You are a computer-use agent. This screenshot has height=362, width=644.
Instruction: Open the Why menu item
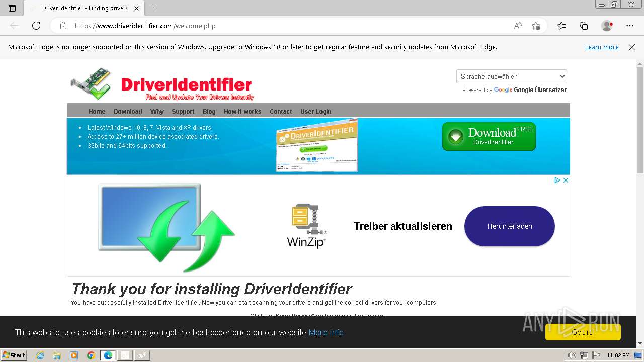(x=157, y=112)
